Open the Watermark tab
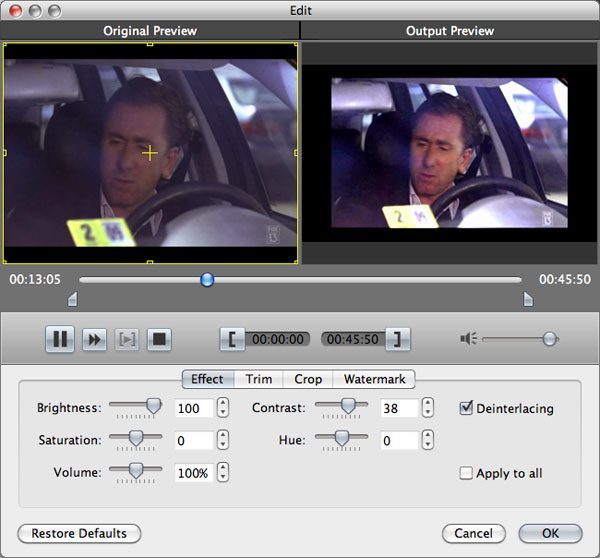Screen dimensions: 600x558 374,379
